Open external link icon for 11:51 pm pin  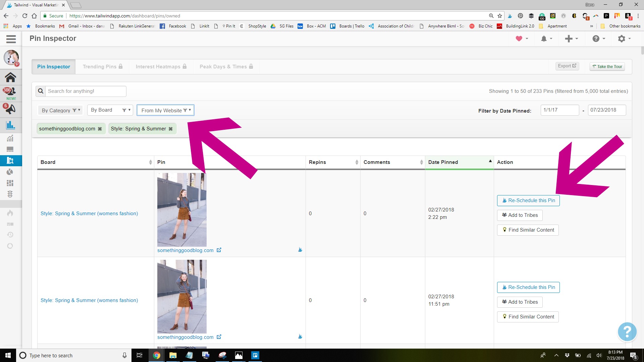219,337
